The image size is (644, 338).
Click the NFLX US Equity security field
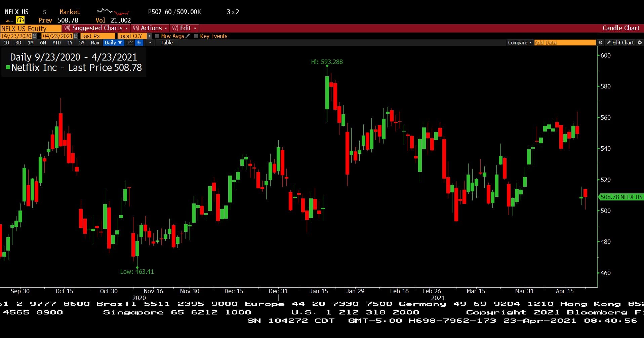pyautogui.click(x=31, y=28)
